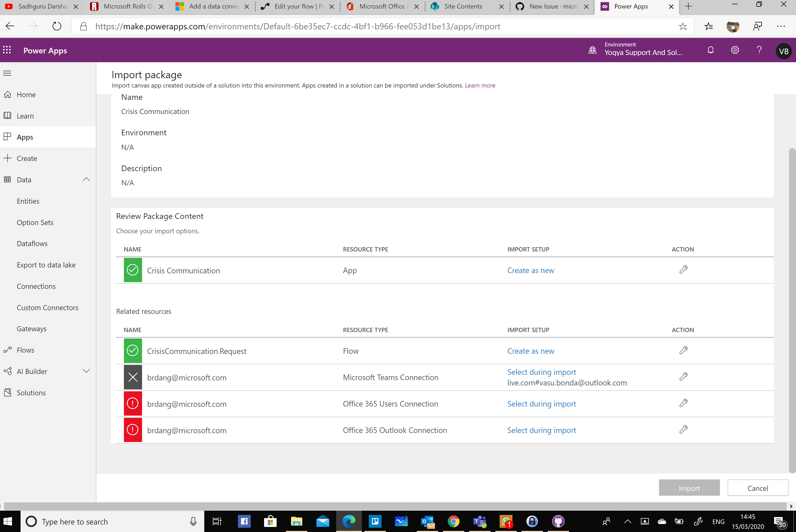This screenshot has height=532, width=796.
Task: Click wrench action for Office 365 Users Connection
Action: [x=683, y=403]
